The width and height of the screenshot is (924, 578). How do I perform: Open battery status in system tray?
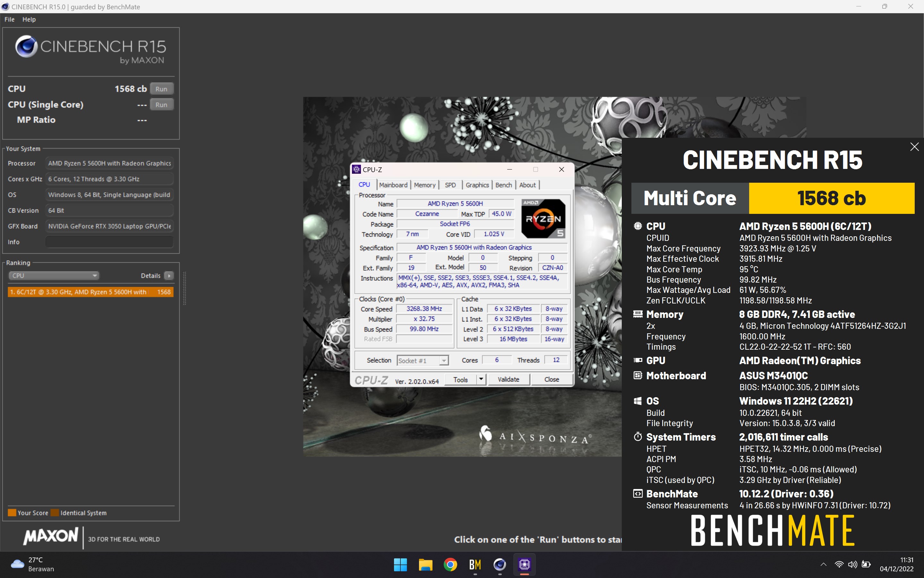(x=866, y=564)
